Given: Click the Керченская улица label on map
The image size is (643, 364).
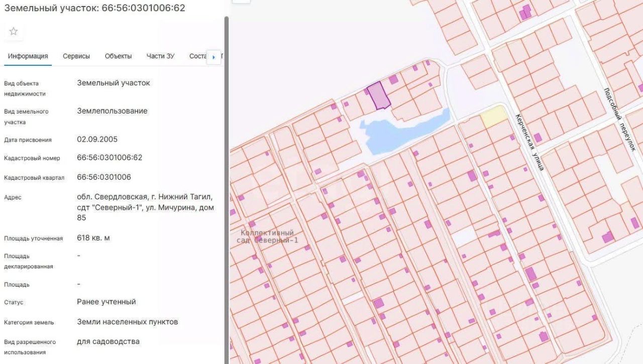Looking at the screenshot, I should pos(529,142).
